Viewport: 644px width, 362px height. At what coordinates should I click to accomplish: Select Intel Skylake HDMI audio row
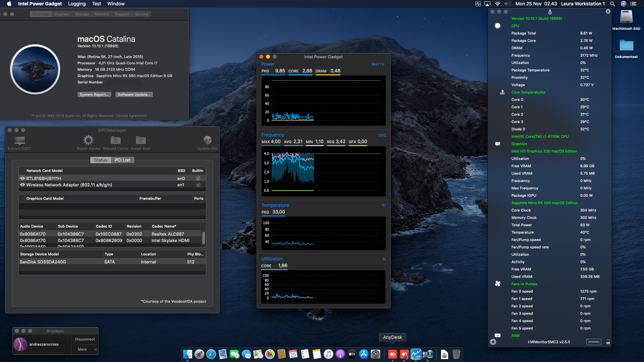pos(110,240)
